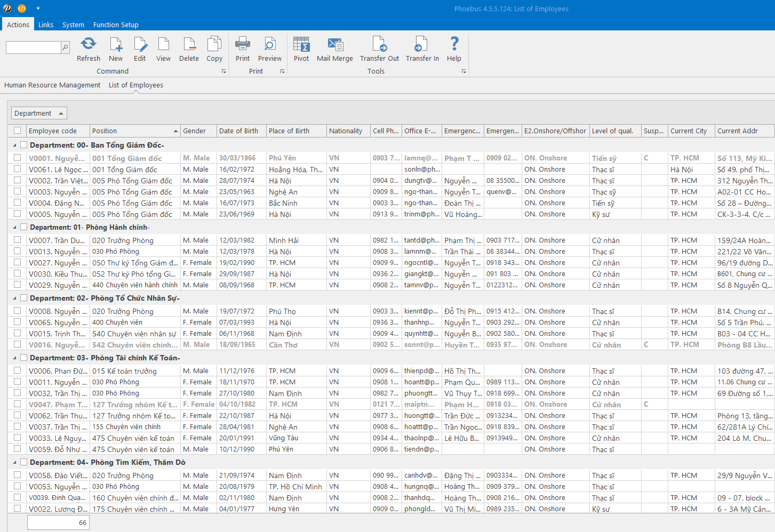Select the 'Hưng Yên' place of birth cell
The image size is (775, 532).
pyautogui.click(x=296, y=509)
